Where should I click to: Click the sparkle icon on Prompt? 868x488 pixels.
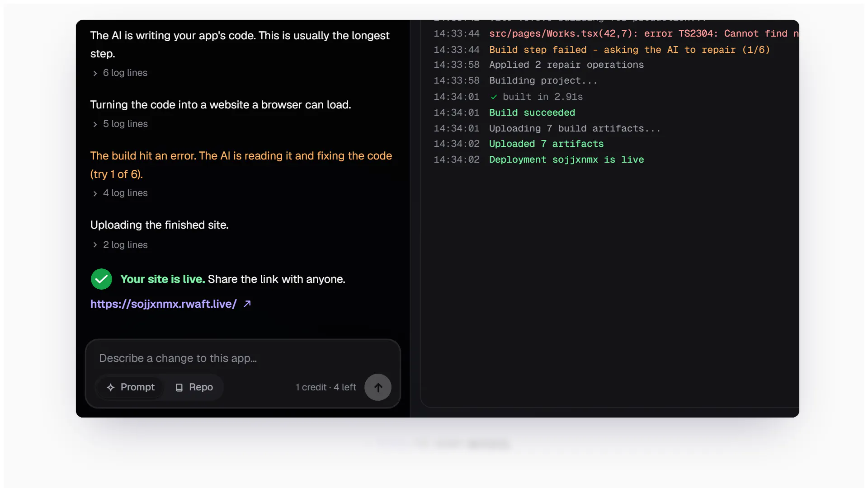(x=110, y=388)
